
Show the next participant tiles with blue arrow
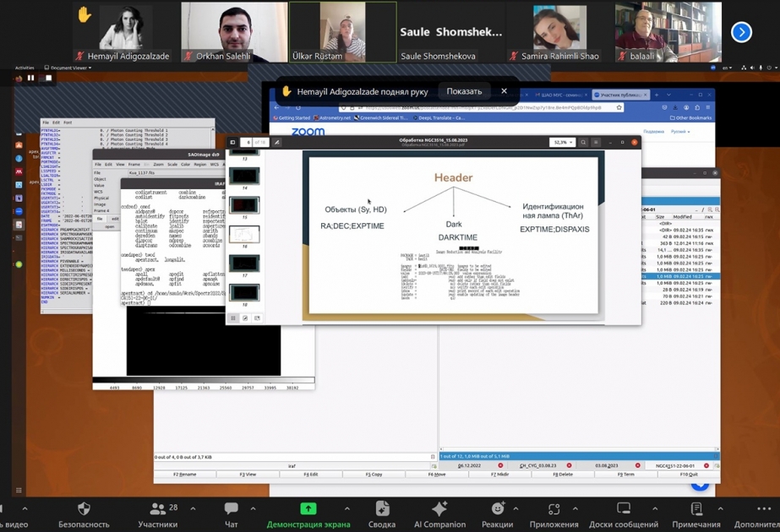point(741,32)
